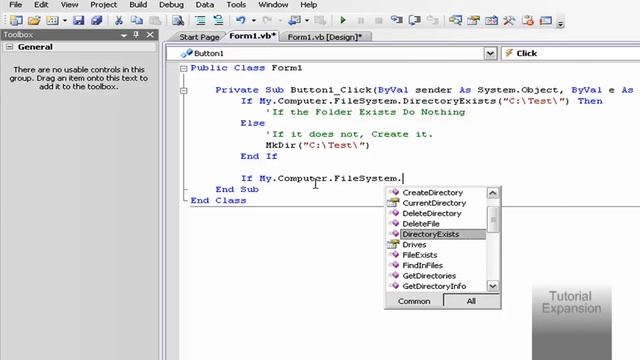Pin the Toolbox panel with auto-hide icon
The width and height of the screenshot is (640, 360).
coord(136,35)
